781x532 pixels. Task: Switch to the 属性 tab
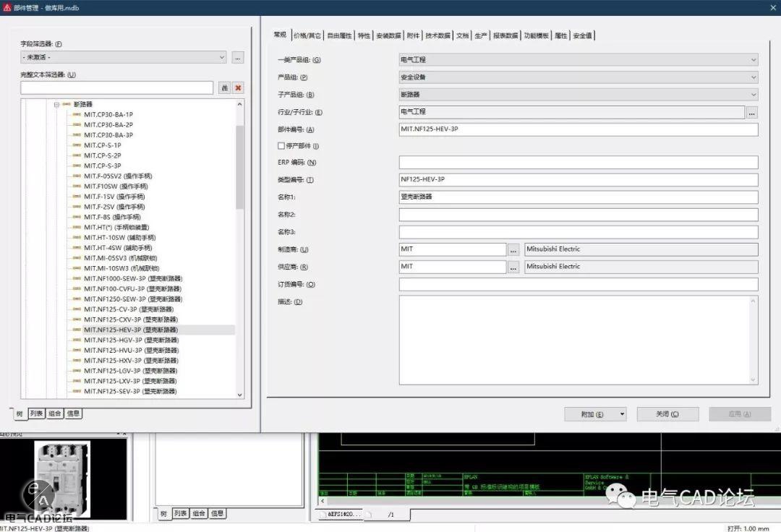coord(561,35)
